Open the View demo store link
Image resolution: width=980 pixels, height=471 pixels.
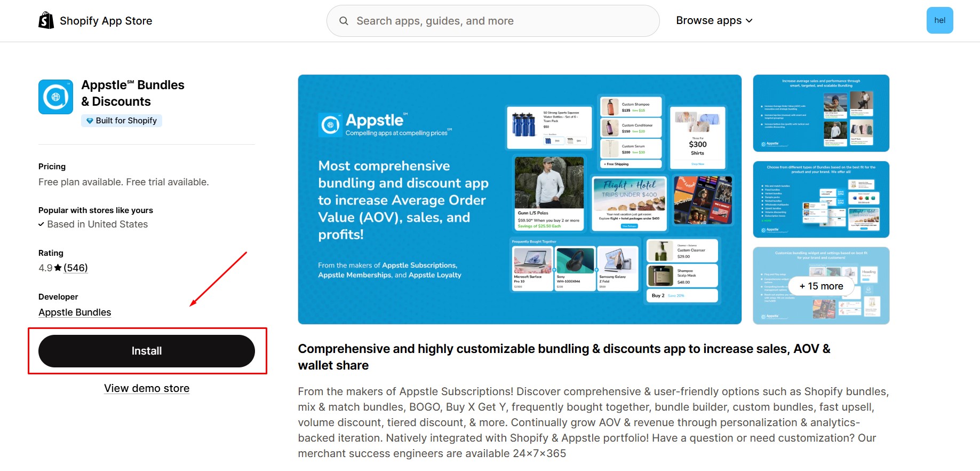point(147,388)
